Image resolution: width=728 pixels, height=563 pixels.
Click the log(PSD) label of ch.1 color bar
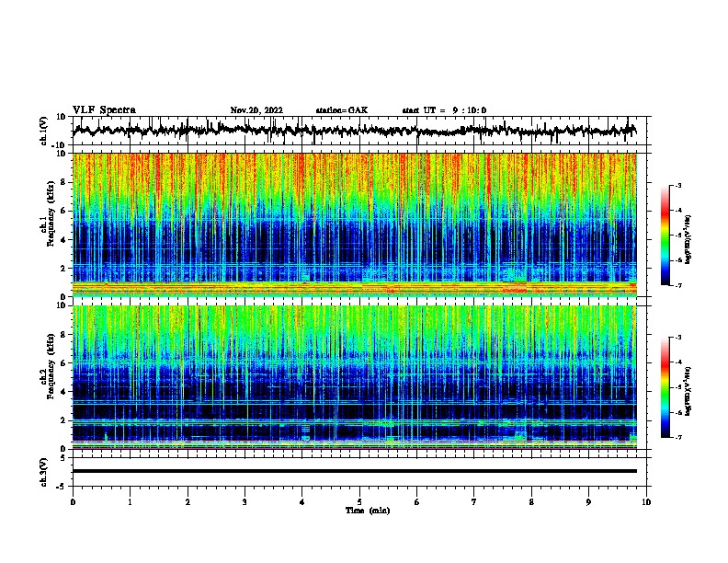[x=688, y=240]
